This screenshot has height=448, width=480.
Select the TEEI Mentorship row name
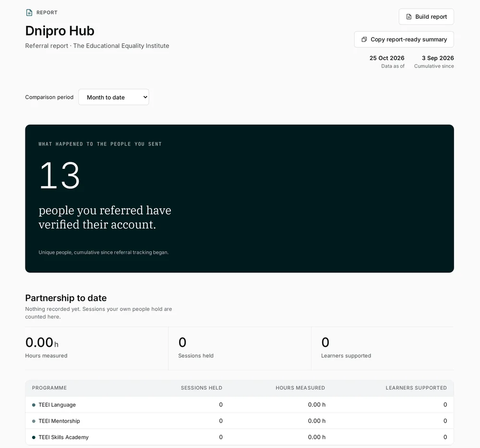(x=59, y=421)
